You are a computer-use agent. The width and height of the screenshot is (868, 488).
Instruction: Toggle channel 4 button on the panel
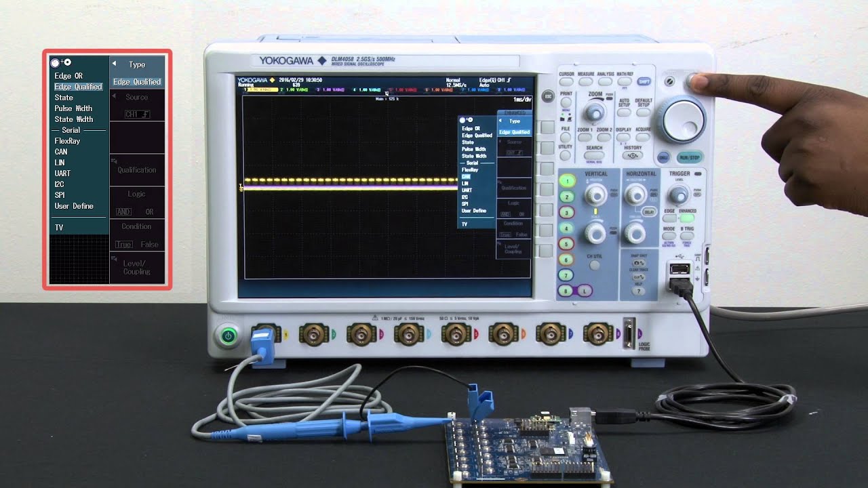click(567, 228)
